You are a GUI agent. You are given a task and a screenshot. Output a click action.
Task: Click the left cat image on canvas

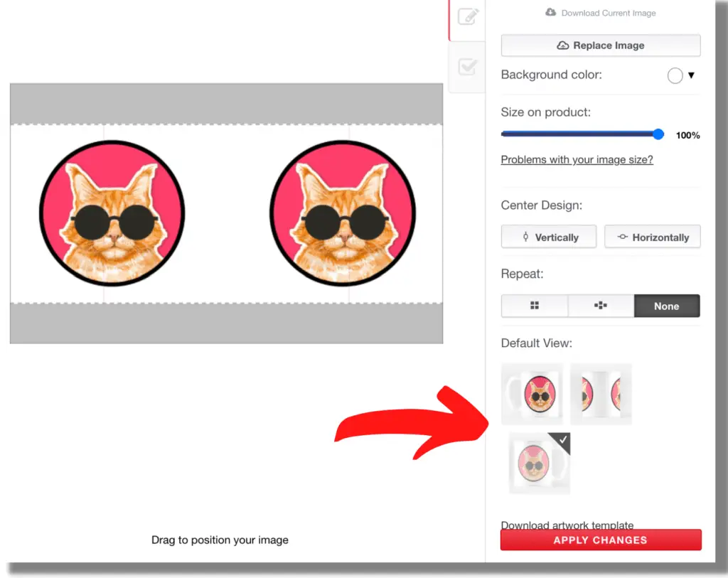(112, 213)
